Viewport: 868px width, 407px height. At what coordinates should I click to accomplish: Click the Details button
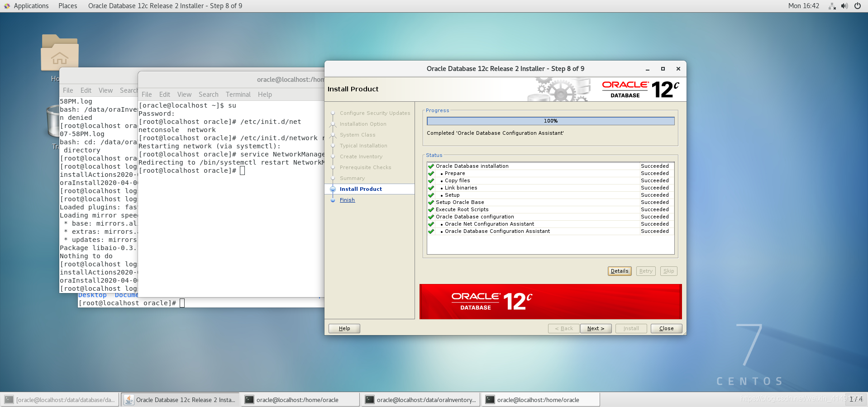coord(620,271)
